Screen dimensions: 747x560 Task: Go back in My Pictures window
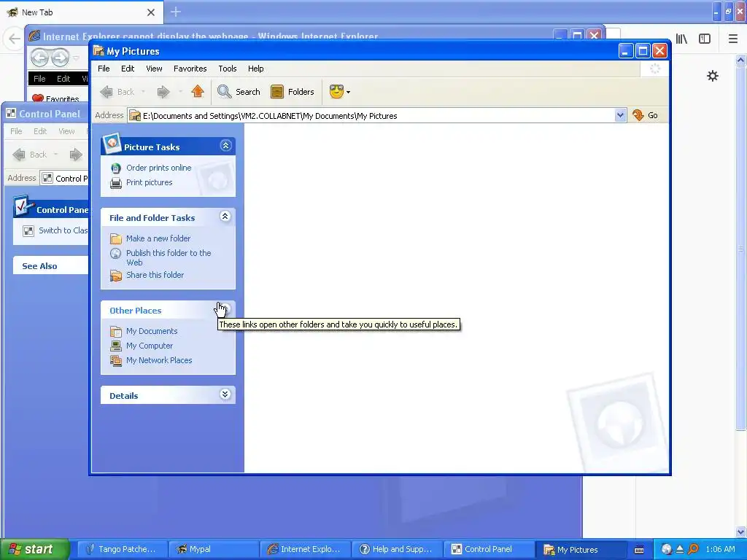117,92
